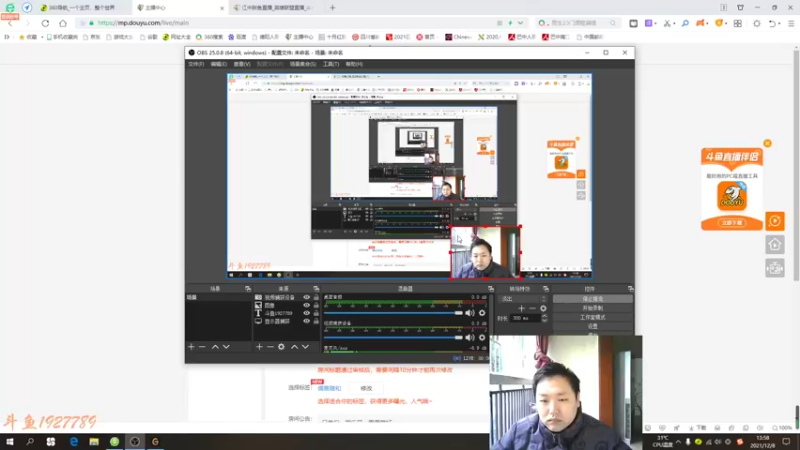Open the OBS 帮助(H) menu

354,64
